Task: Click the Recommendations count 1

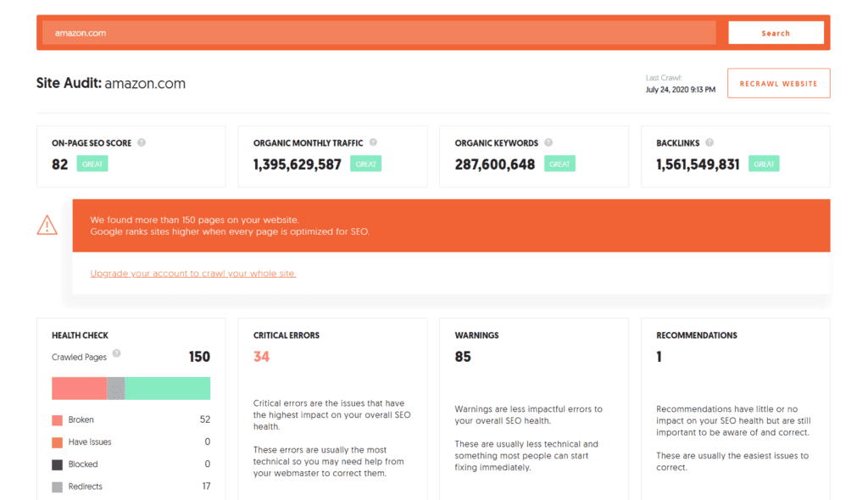Action: point(659,357)
